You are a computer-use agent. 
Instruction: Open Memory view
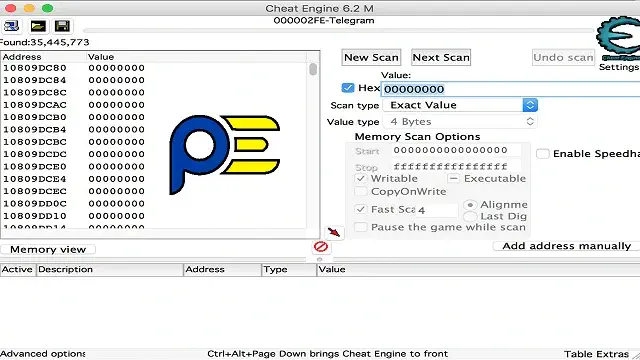tap(48, 249)
